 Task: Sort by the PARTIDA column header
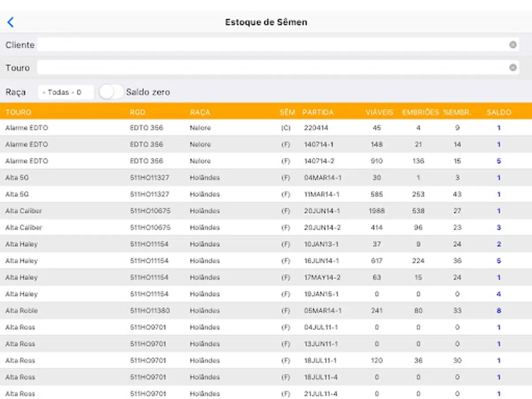point(318,112)
